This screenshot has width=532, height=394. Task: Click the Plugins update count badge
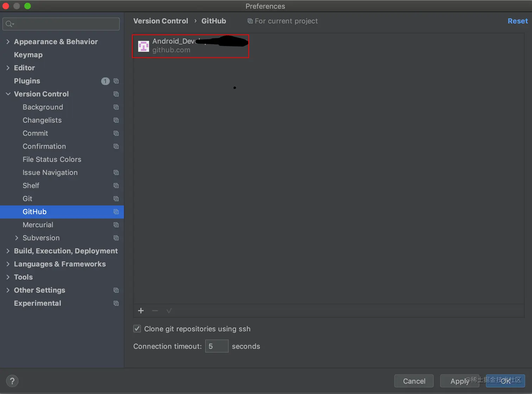(105, 81)
